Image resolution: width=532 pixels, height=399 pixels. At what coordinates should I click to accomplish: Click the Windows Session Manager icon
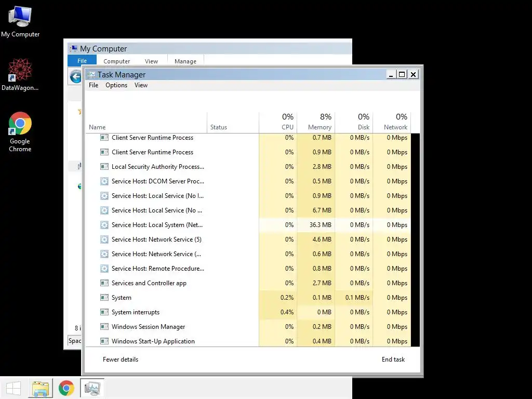click(x=104, y=327)
